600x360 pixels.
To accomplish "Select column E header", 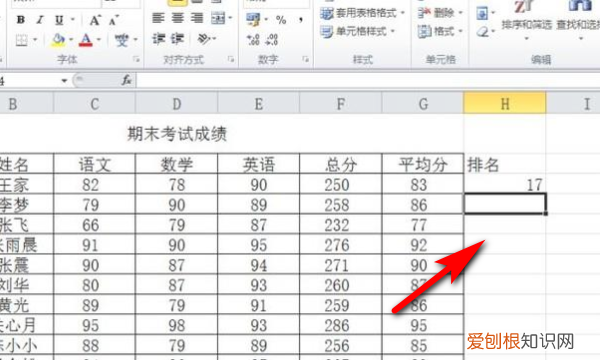I will [259, 104].
